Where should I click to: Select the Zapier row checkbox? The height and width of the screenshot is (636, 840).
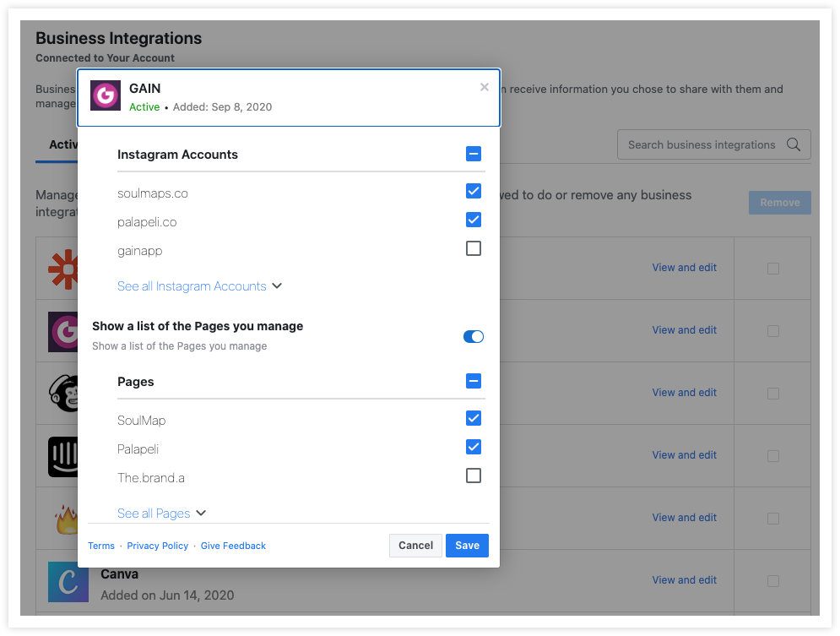773,269
